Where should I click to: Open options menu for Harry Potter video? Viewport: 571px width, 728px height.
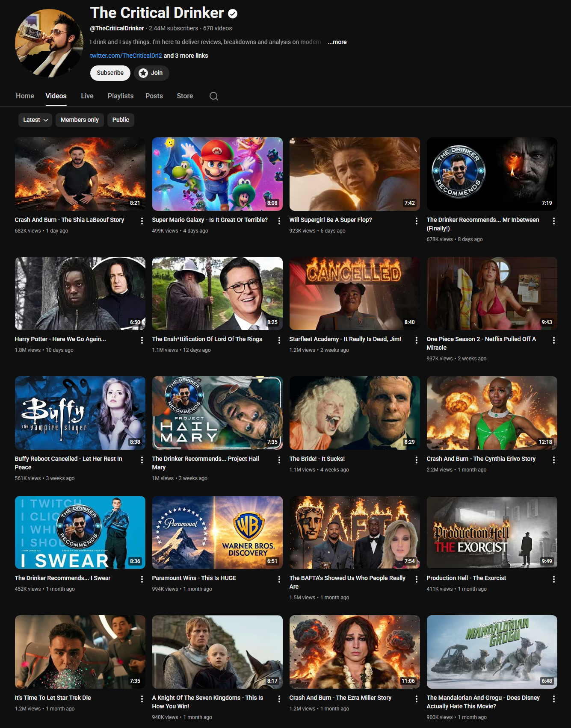tap(142, 340)
